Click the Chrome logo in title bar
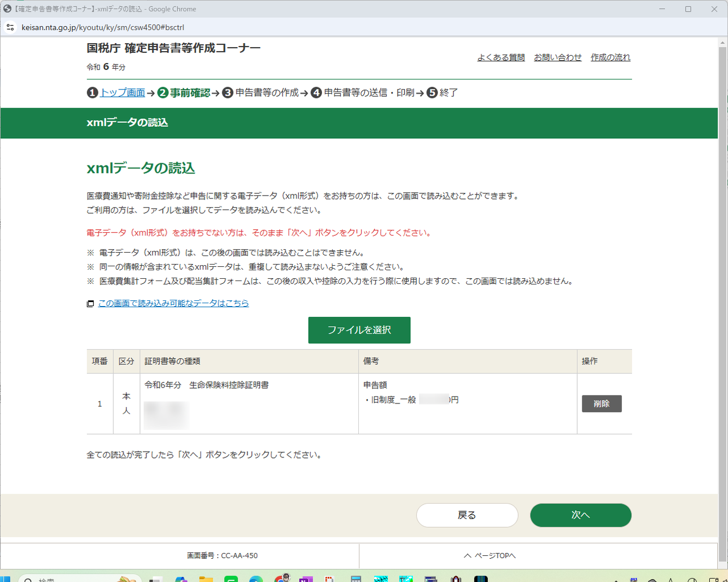728x582 pixels. 7,9
